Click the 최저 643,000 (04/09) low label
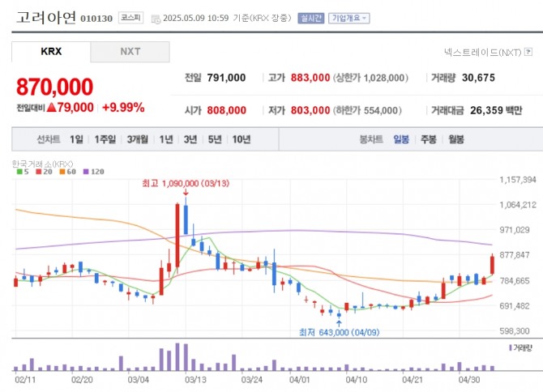The image size is (543, 392). pos(340,333)
